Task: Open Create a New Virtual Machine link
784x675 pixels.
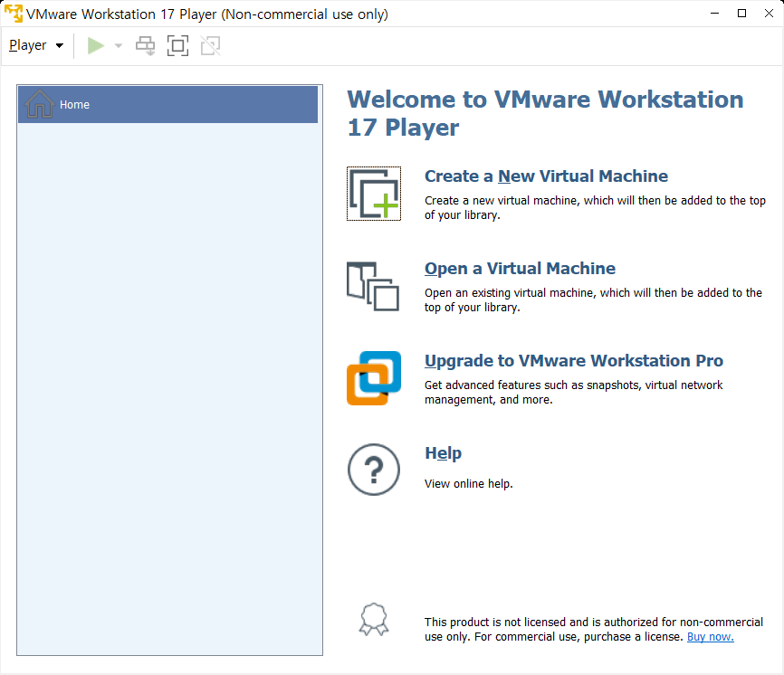Action: [546, 176]
